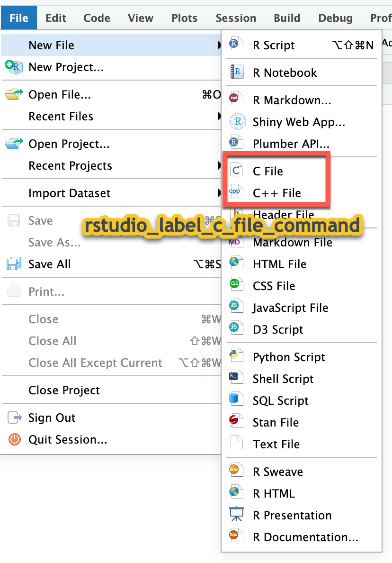Click the Python Script icon
The width and height of the screenshot is (392, 563).
[x=236, y=356]
